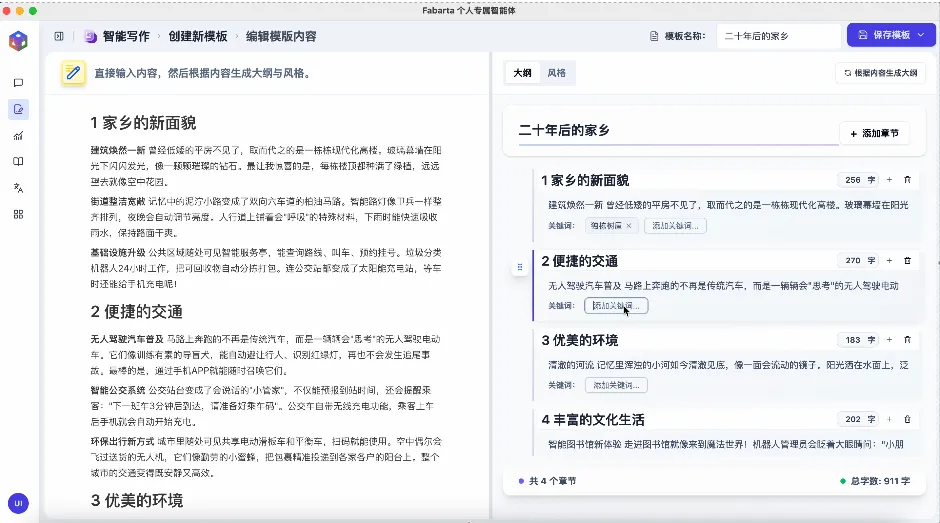
Task: Delete chapter '2 便捷的交通' with trash icon
Action: [907, 261]
